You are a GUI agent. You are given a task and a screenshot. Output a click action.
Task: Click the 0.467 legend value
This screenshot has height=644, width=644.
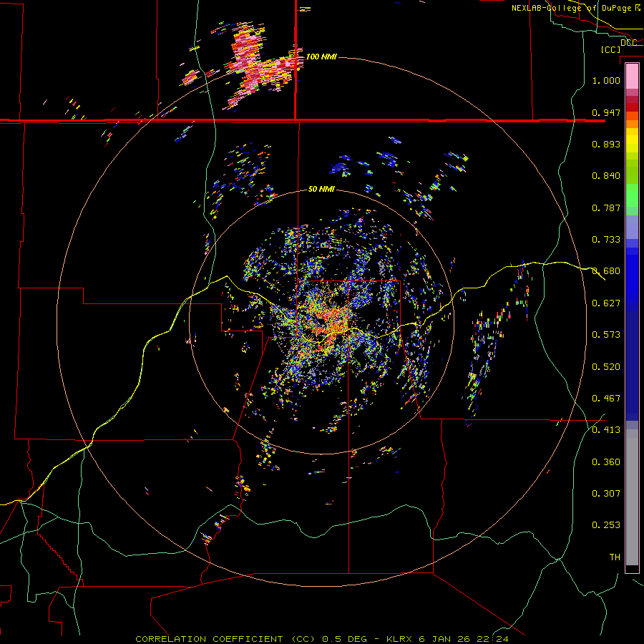coord(606,399)
